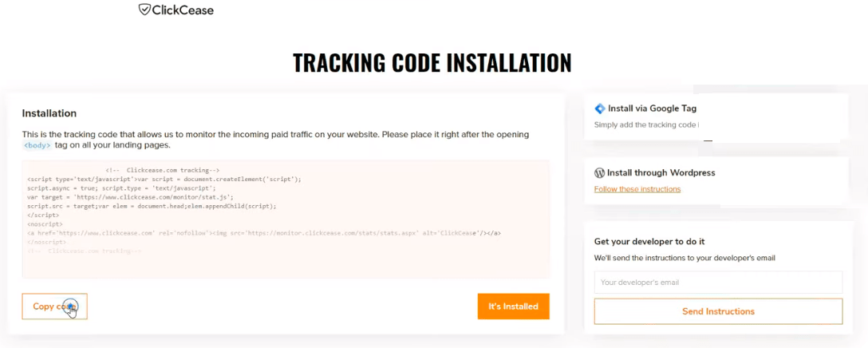Screen dimensions: 868x348
Task: Click the Installation section heading
Action: 49,113
